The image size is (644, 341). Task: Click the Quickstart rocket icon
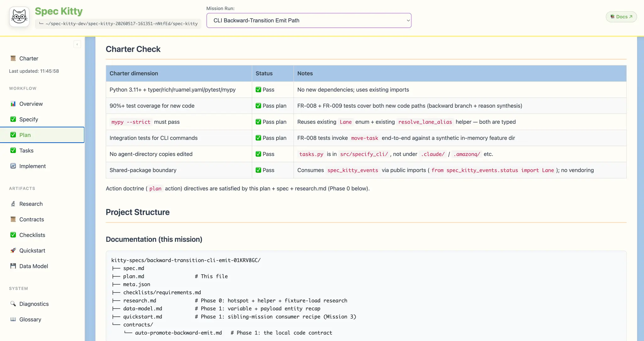coord(13,250)
